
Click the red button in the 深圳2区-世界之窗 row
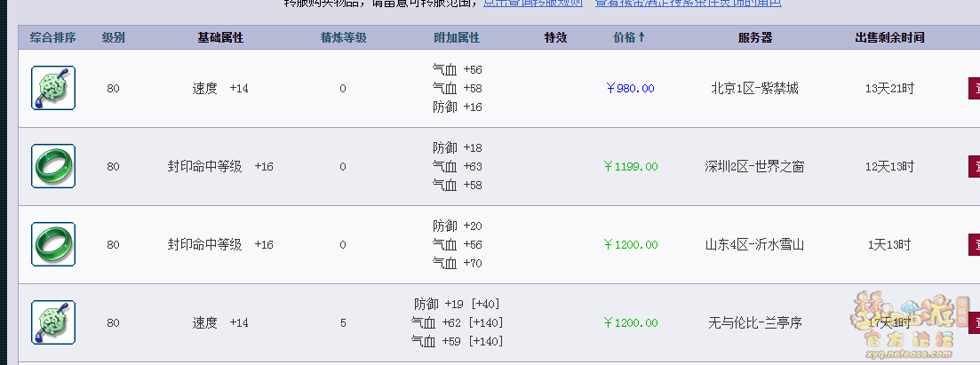pyautogui.click(x=974, y=166)
